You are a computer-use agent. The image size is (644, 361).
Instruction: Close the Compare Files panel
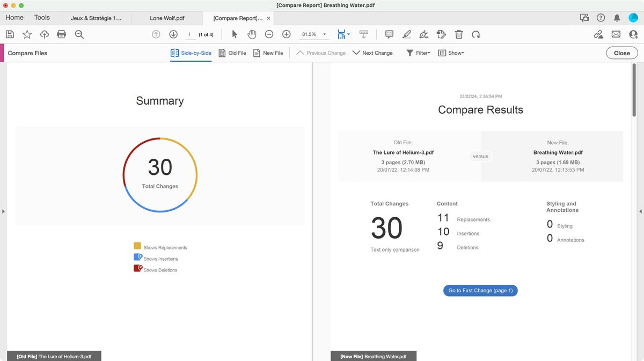tap(621, 53)
